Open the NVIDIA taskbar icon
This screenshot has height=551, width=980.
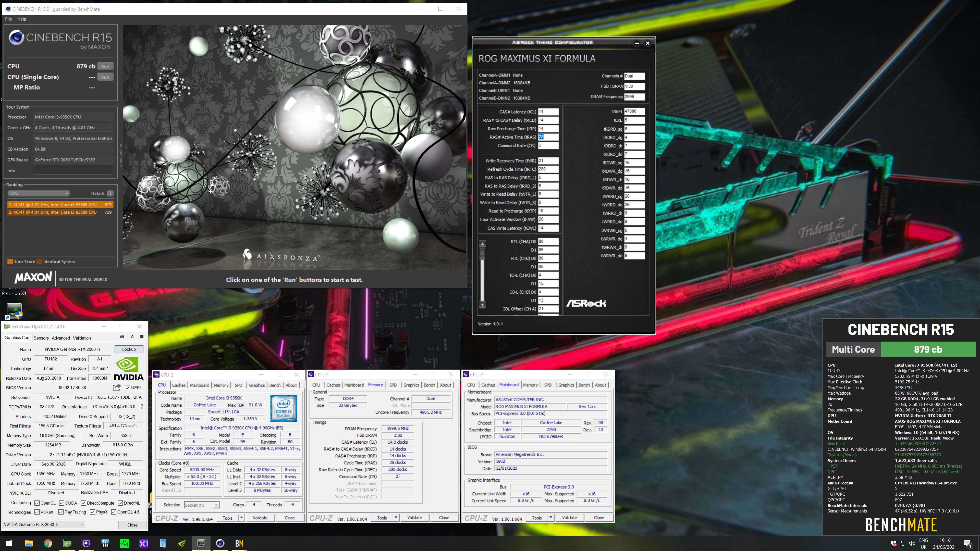tap(182, 543)
